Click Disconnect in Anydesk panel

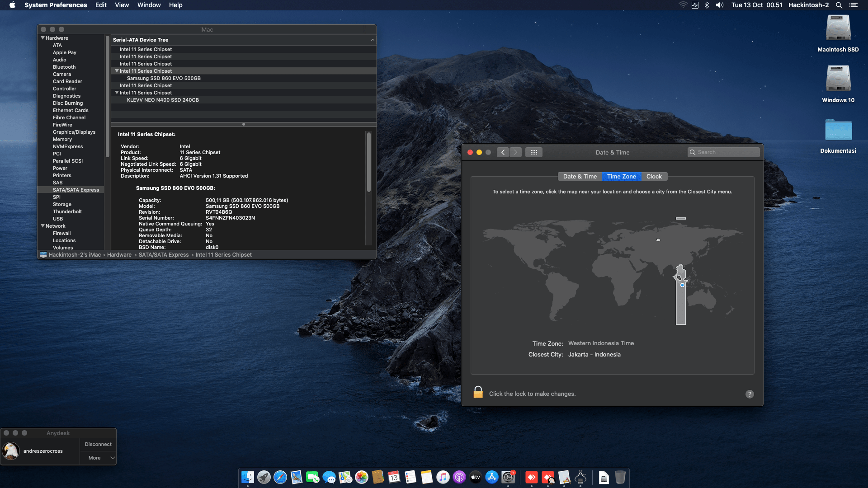click(x=98, y=444)
